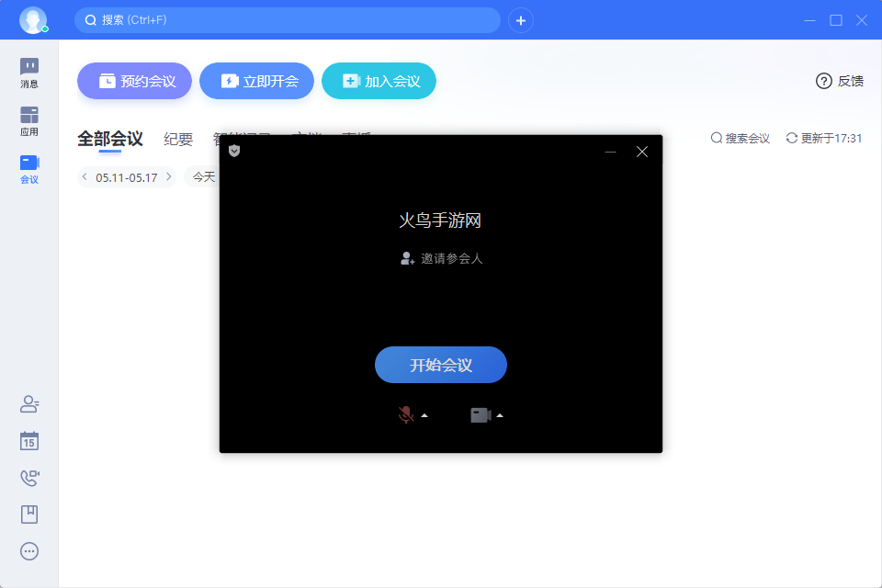
Task: Select the 会议 meetings sidebar icon
Action: coord(29,169)
